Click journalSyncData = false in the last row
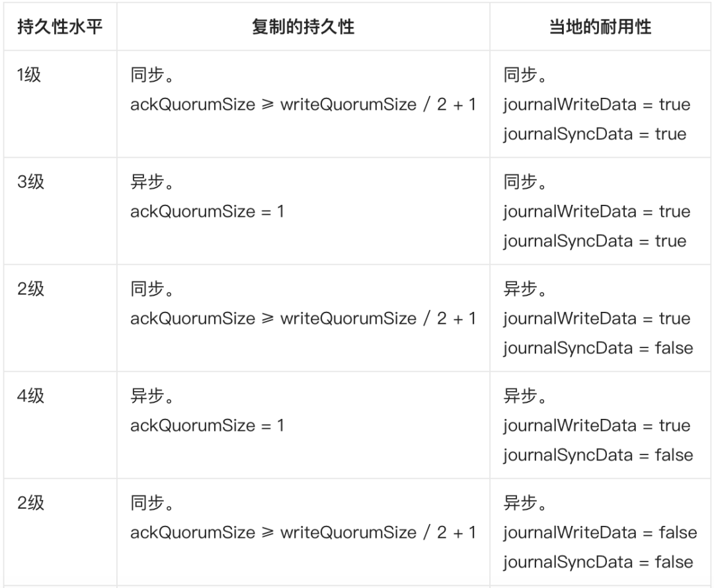The height and width of the screenshot is (588, 714). click(x=598, y=562)
